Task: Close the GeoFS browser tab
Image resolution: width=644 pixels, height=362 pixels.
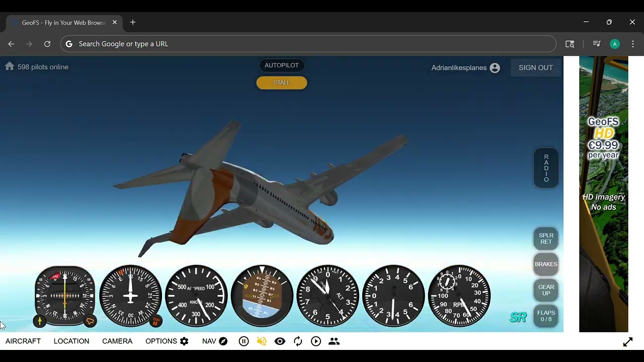Action: (115, 23)
